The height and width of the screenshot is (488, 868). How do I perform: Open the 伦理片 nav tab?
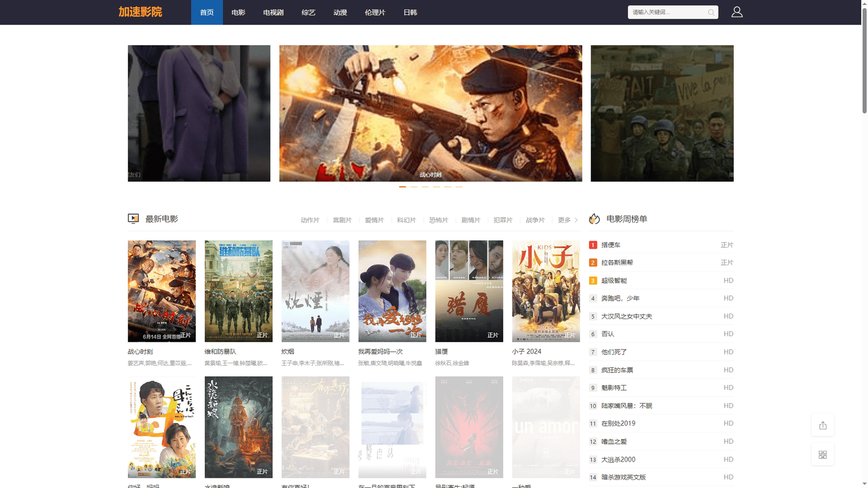(374, 12)
